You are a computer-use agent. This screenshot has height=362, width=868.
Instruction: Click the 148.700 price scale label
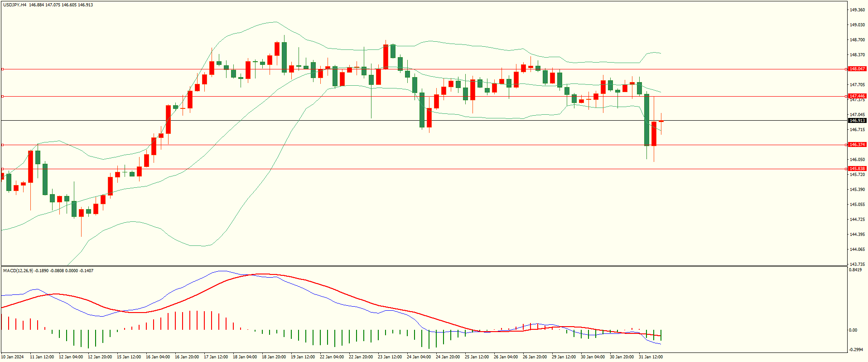[x=857, y=40]
